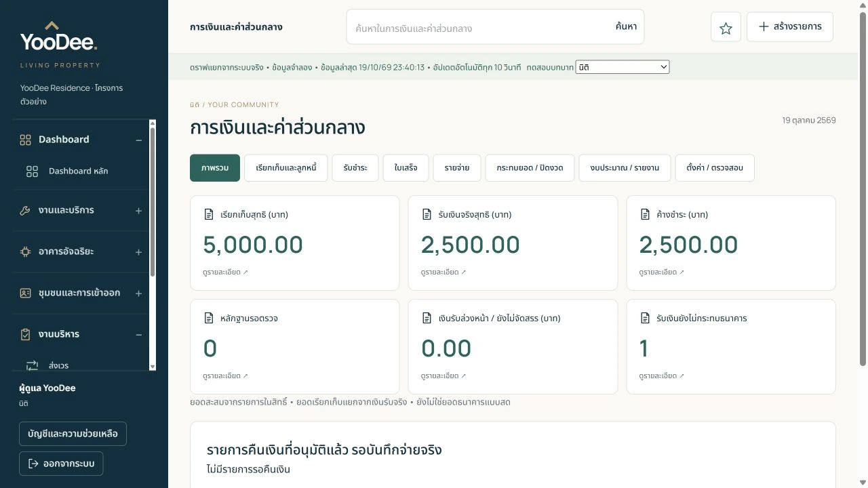Switch to the รายจ่าย tab
The image size is (868, 488).
pyautogui.click(x=457, y=168)
